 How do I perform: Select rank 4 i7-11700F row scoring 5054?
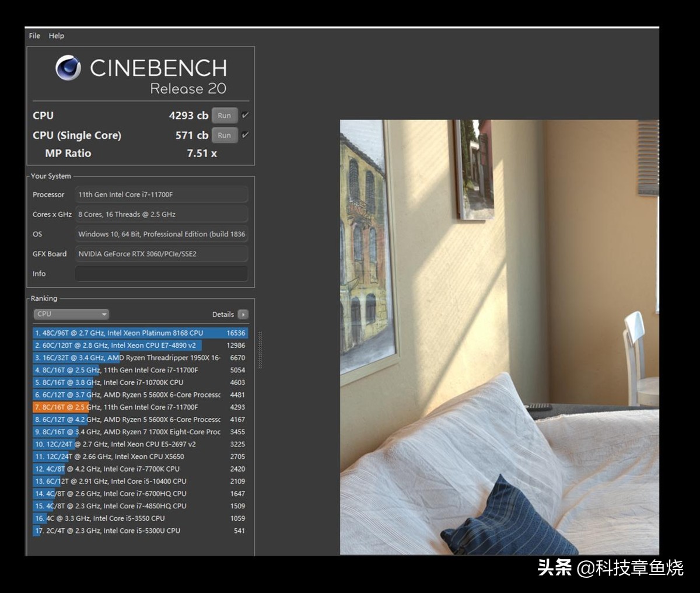click(141, 370)
